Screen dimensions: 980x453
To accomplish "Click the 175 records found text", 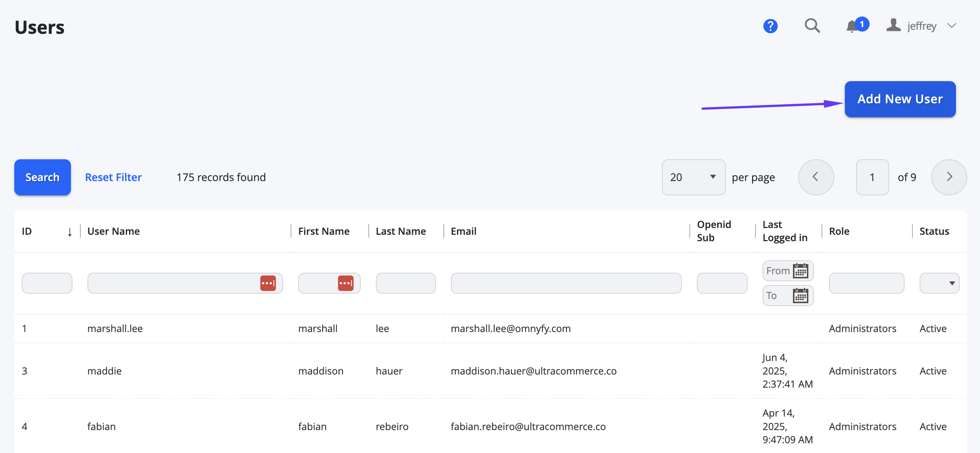I will pos(221,177).
